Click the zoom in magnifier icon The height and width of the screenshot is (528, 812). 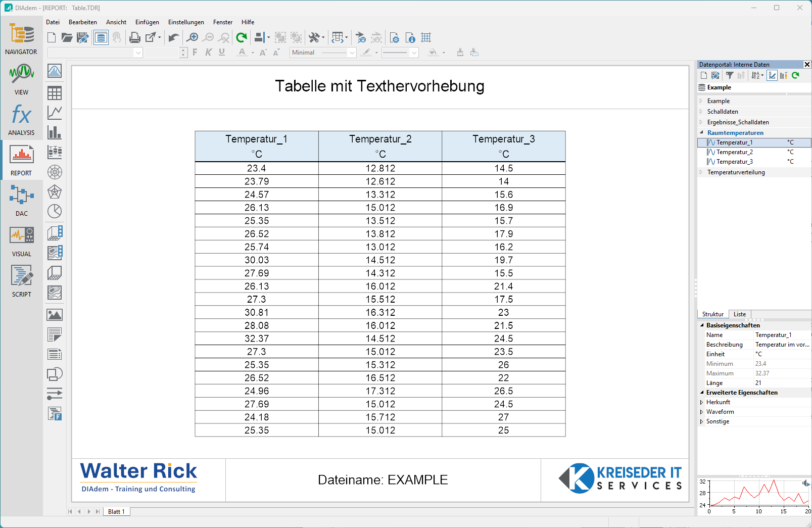(x=192, y=37)
